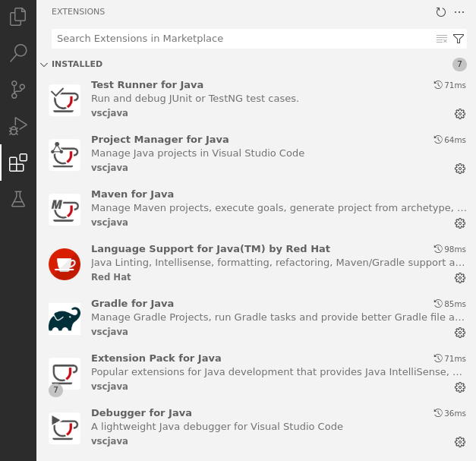The image size is (476, 461).
Task: Open the Explorer view in activity bar
Action: pos(18,17)
